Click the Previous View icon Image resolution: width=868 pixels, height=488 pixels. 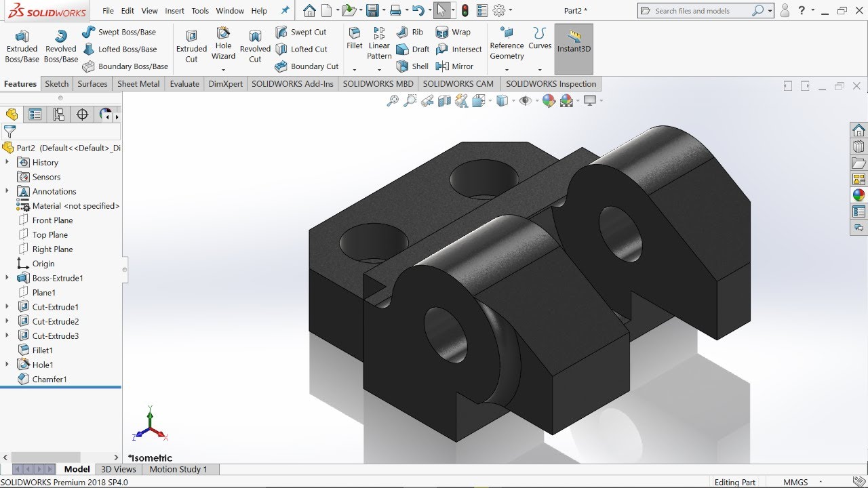[x=427, y=101]
